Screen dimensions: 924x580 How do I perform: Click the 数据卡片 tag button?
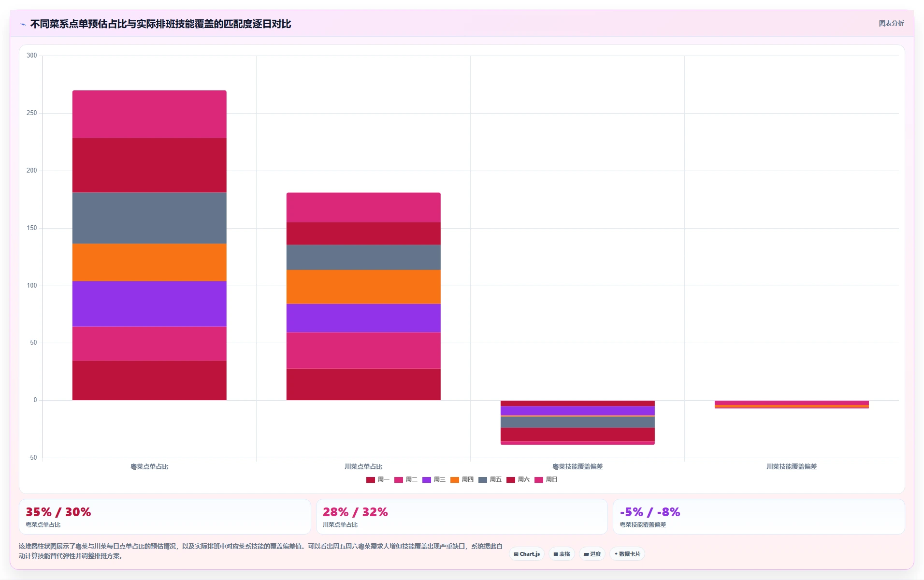(x=627, y=554)
